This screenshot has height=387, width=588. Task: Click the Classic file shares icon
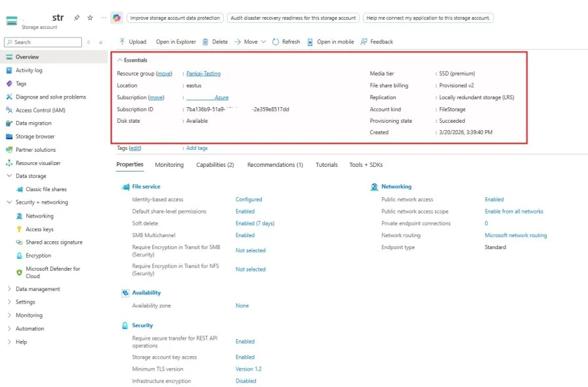[x=20, y=189]
